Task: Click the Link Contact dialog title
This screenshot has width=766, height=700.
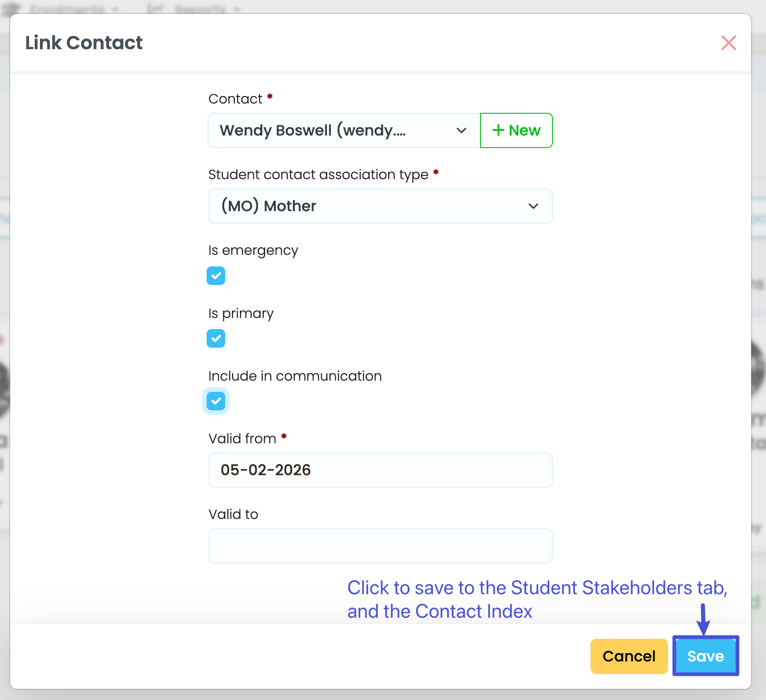Action: [x=84, y=43]
